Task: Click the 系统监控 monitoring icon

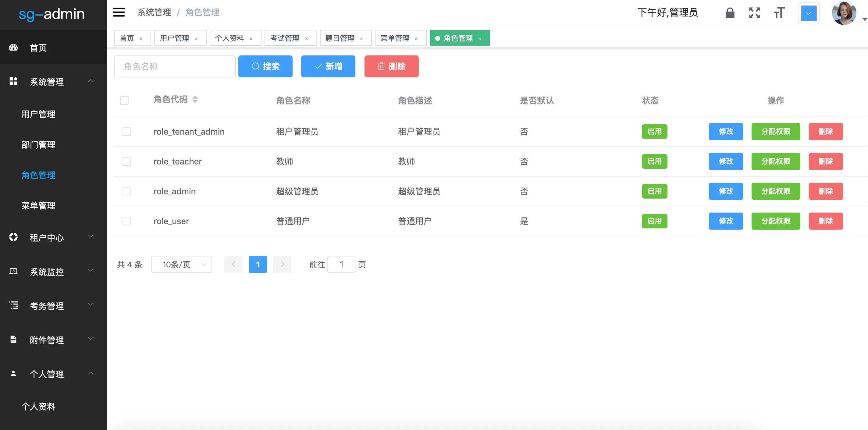Action: point(13,271)
